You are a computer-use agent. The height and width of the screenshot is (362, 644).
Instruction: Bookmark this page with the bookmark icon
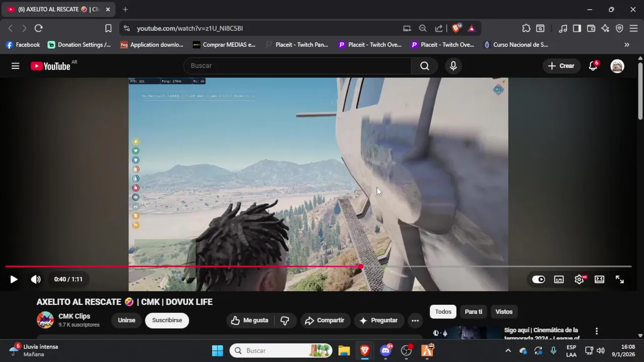coord(108,29)
